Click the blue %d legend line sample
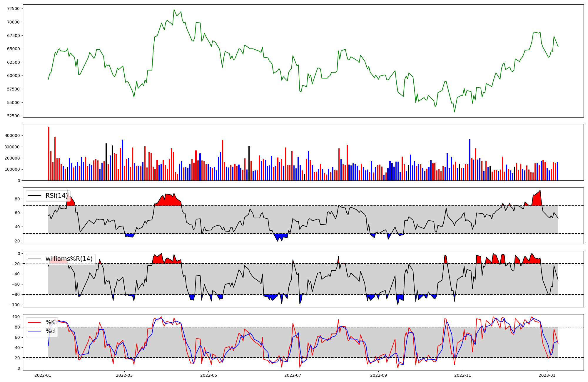Image resolution: width=588 pixels, height=382 pixels. [34, 331]
